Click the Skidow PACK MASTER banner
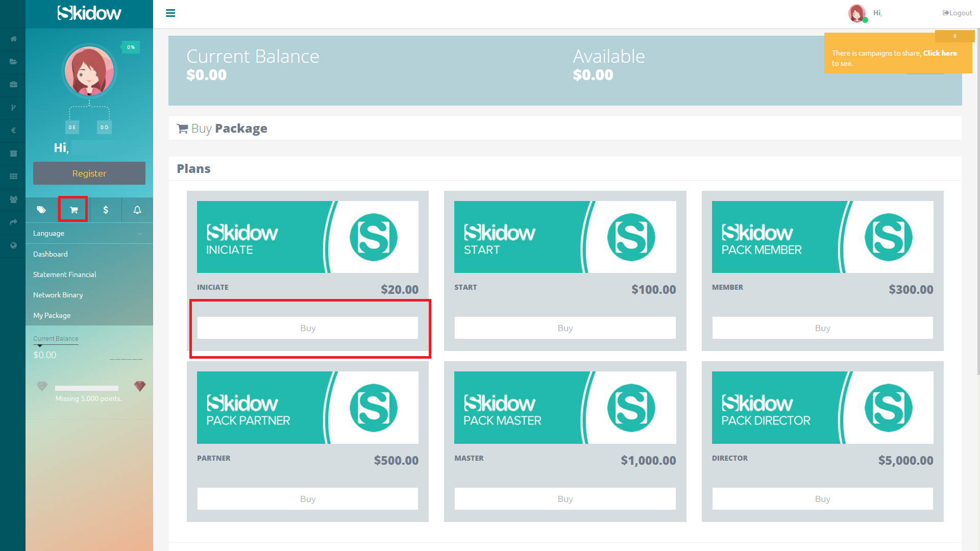 tap(565, 408)
